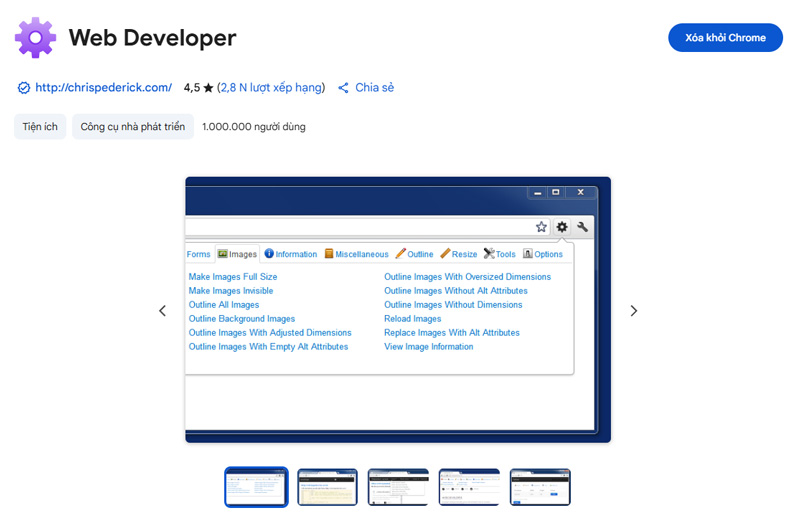This screenshot has width=800, height=532.
Task: Click the preview window maximize button
Action: [x=556, y=193]
